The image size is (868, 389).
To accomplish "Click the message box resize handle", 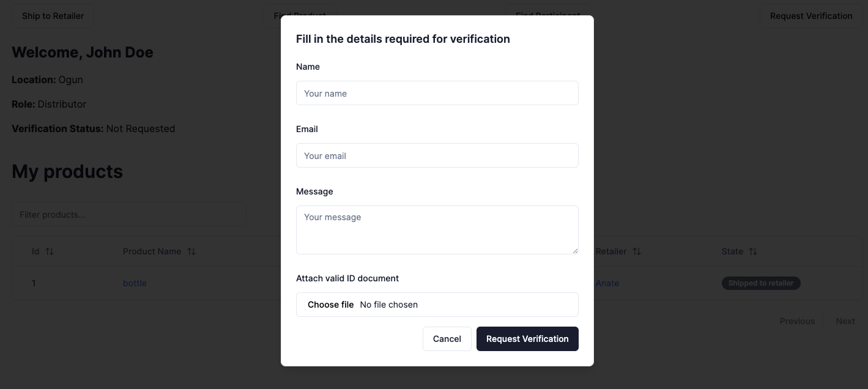I will (575, 251).
